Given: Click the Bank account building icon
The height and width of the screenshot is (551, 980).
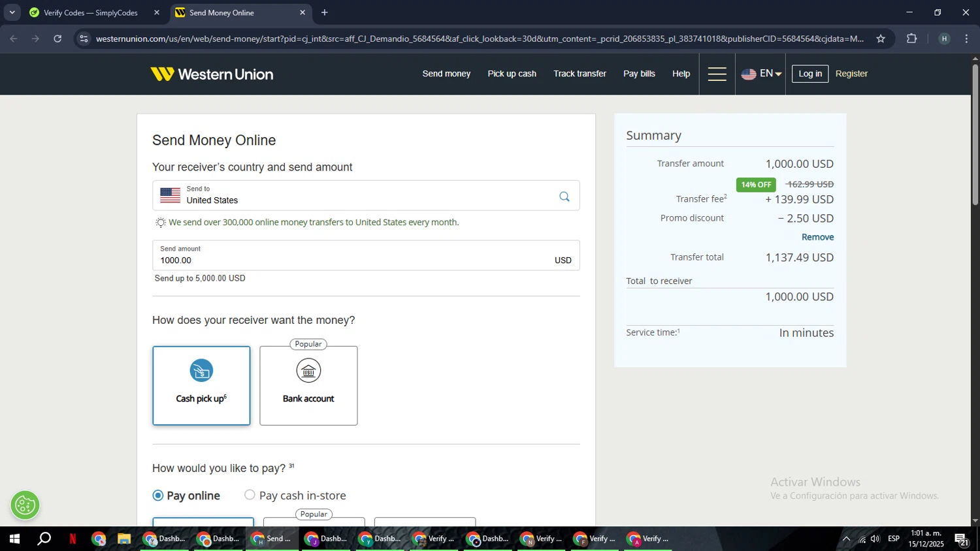Looking at the screenshot, I should (308, 371).
